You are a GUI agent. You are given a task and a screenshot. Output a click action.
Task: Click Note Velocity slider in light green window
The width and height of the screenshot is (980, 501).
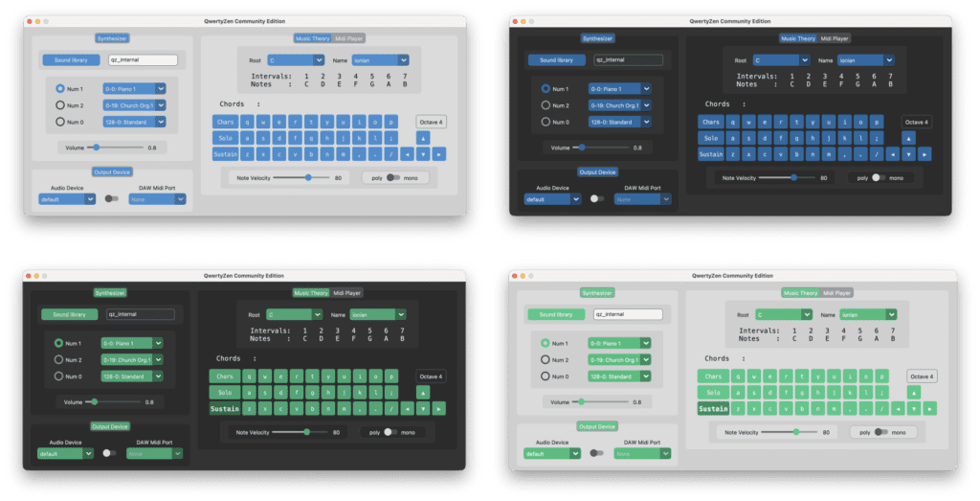[x=795, y=432]
